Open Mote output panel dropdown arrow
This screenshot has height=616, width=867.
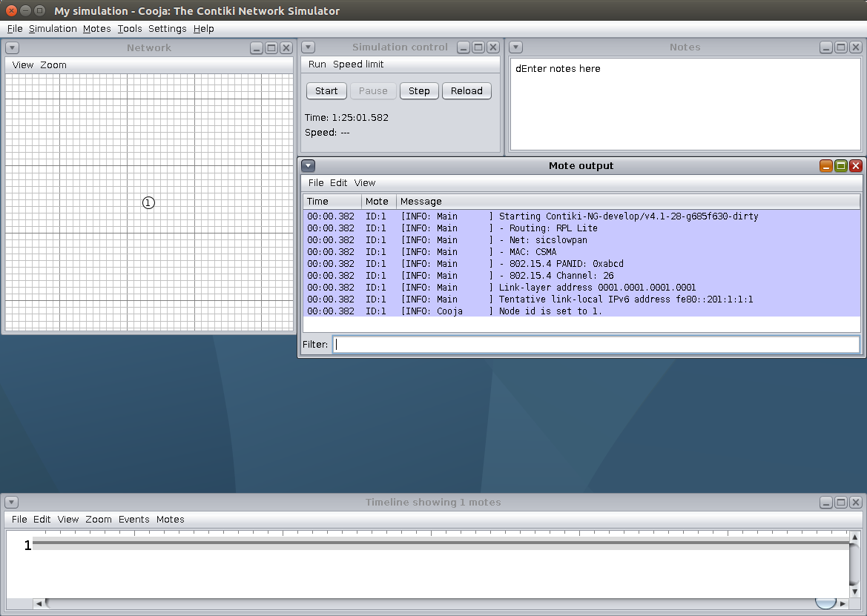[x=309, y=166]
